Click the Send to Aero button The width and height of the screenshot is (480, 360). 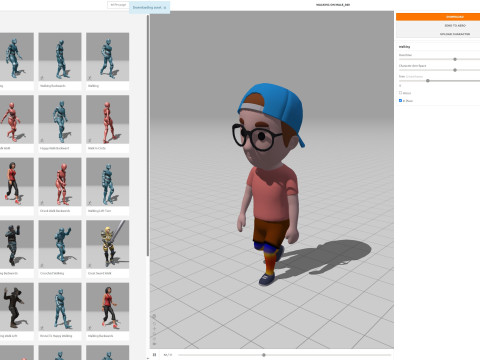click(x=438, y=25)
